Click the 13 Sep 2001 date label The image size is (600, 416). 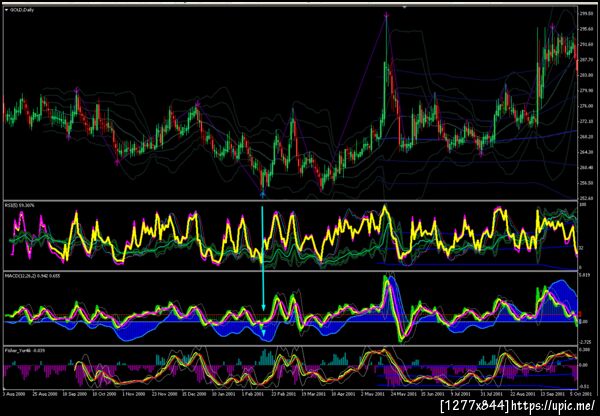click(552, 393)
